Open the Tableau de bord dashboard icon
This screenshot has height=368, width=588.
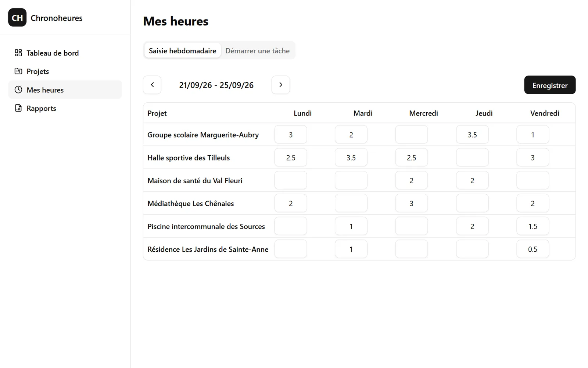pyautogui.click(x=18, y=53)
